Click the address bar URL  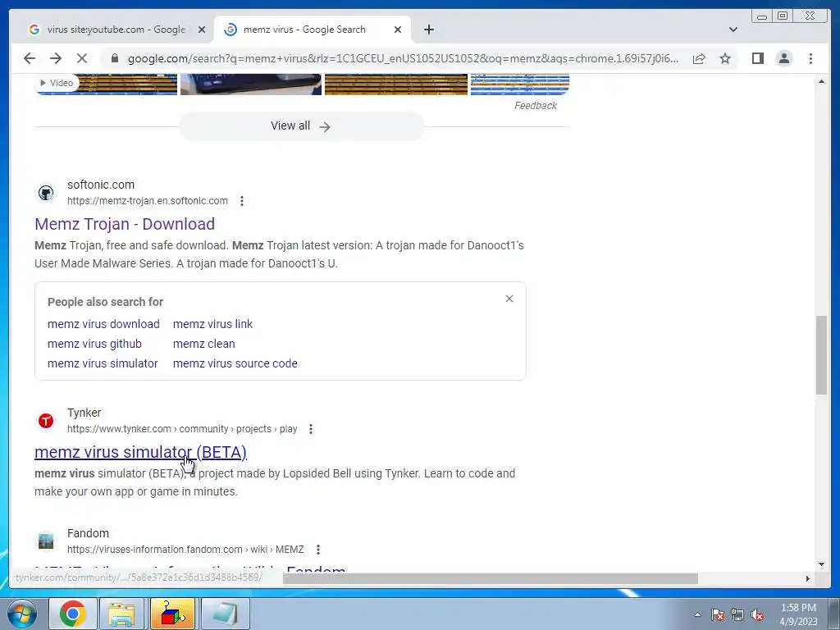point(403,58)
